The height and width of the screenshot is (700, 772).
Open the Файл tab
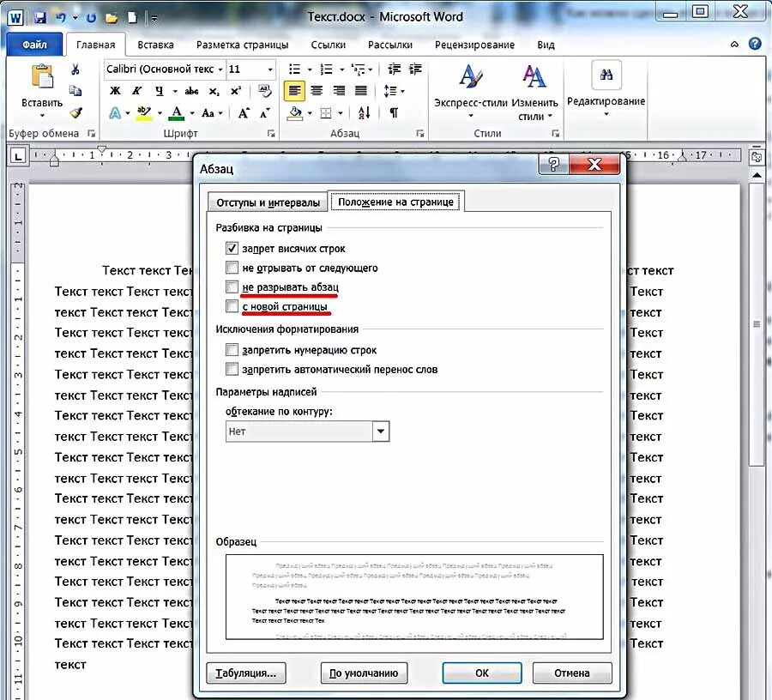(x=34, y=45)
